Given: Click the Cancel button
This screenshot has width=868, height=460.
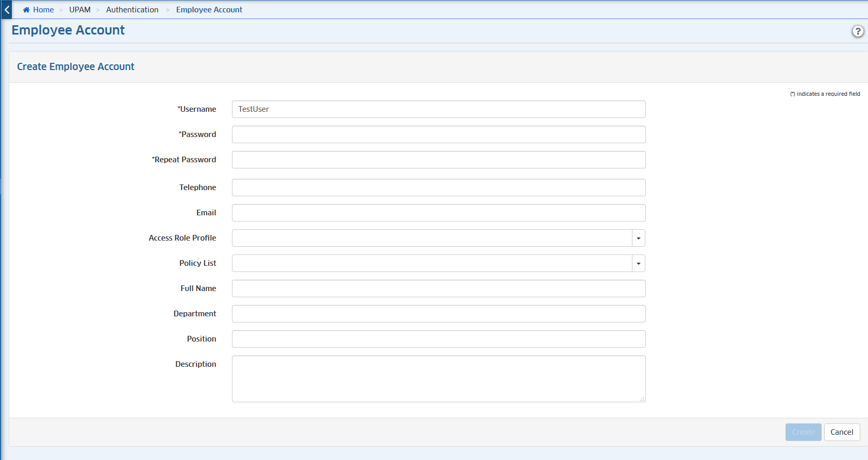Looking at the screenshot, I should pyautogui.click(x=842, y=432).
